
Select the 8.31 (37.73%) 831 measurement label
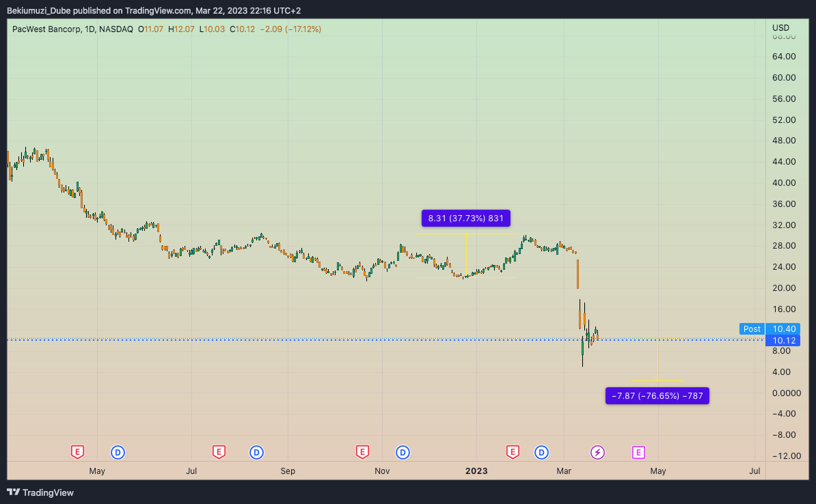point(466,219)
